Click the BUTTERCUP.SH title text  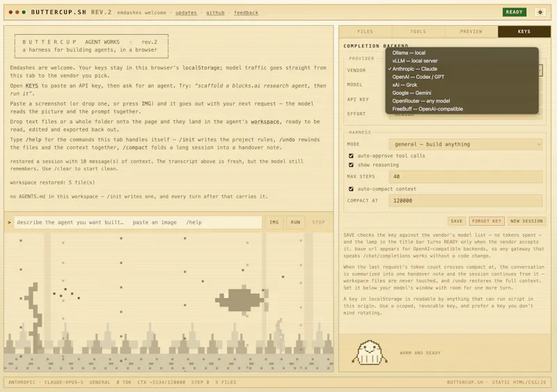(58, 12)
